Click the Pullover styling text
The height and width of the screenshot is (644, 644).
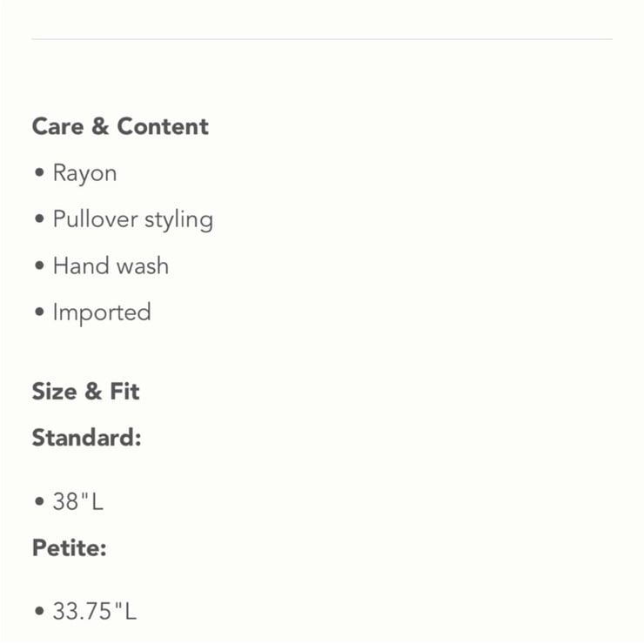click(133, 219)
